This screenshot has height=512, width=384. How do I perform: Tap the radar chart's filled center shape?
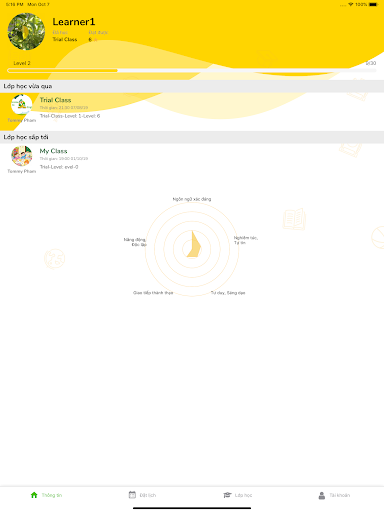point(194,244)
